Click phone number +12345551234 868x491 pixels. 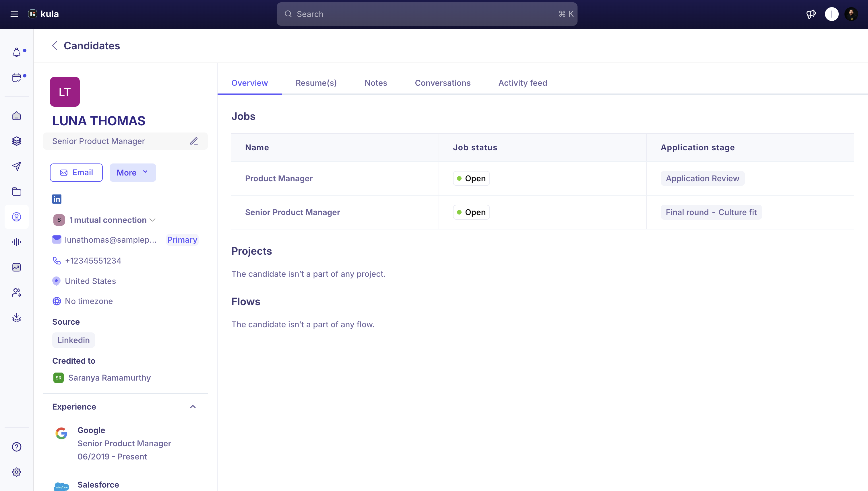coord(93,261)
